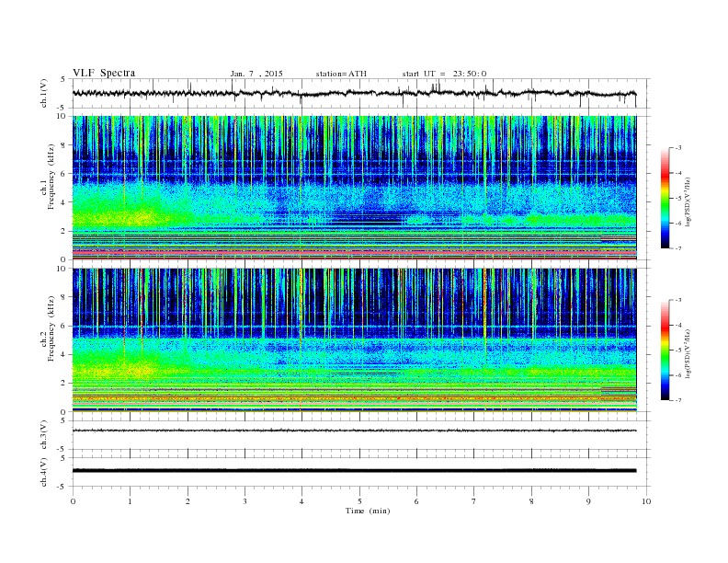This screenshot has height=563, width=728.
Task: Click inside the ch.1 spectrogram panel
Action: (x=354, y=188)
